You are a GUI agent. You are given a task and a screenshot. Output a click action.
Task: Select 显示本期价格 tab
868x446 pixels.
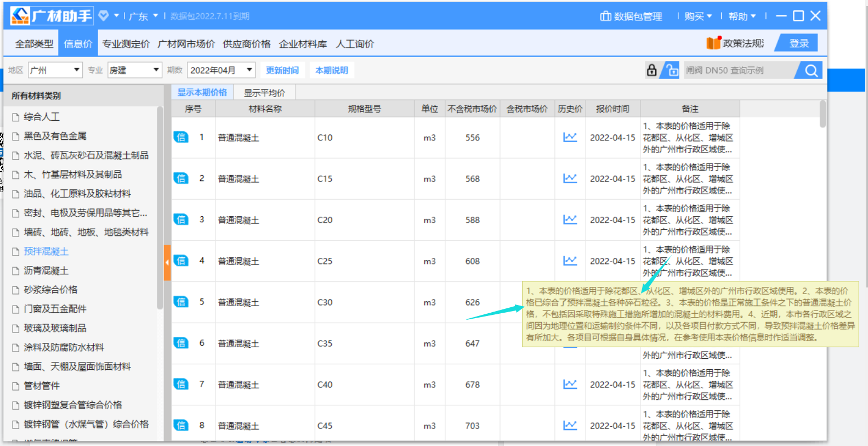(x=202, y=92)
